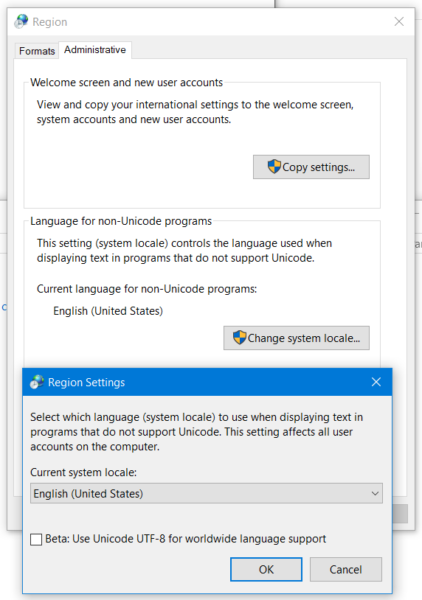This screenshot has height=600, width=422.
Task: Enable Beta Unicode UTF-8 checkbox
Action: click(x=36, y=540)
